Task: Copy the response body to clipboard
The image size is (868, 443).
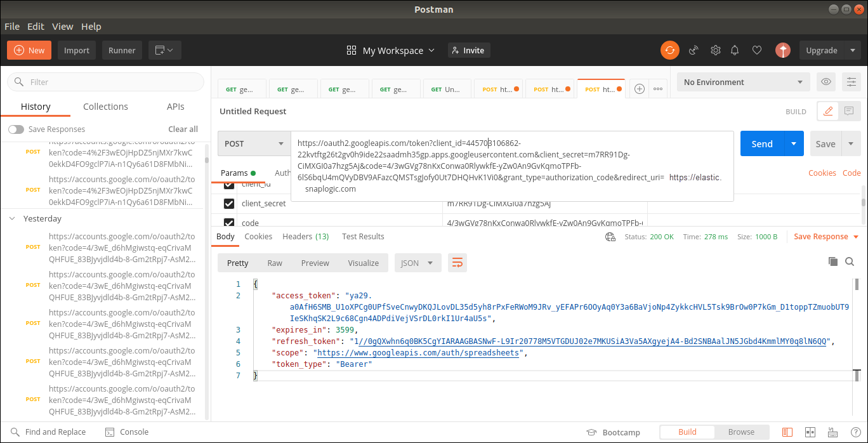Action: (833, 261)
